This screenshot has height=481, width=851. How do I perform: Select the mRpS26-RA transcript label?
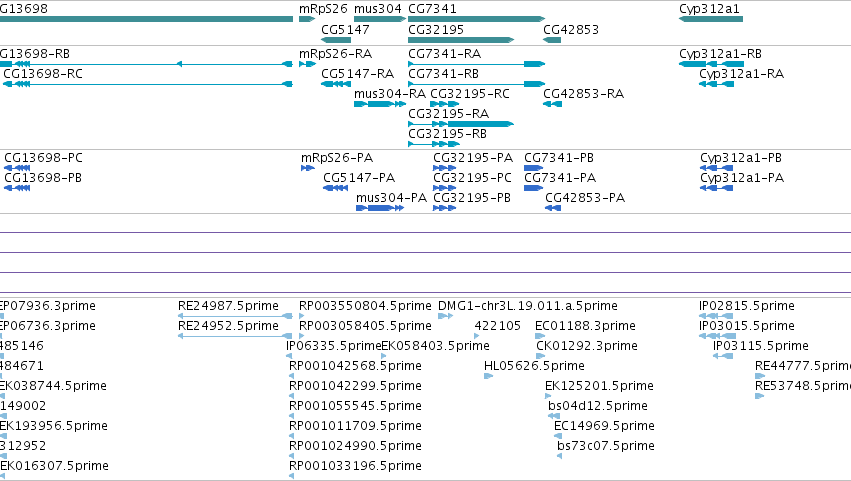[335, 54]
